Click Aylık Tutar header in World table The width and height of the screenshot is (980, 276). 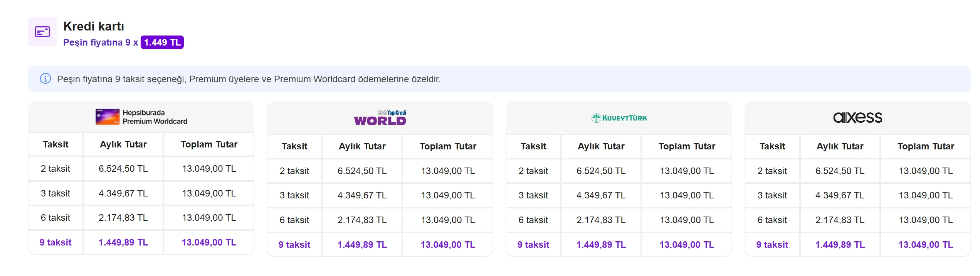362,146
